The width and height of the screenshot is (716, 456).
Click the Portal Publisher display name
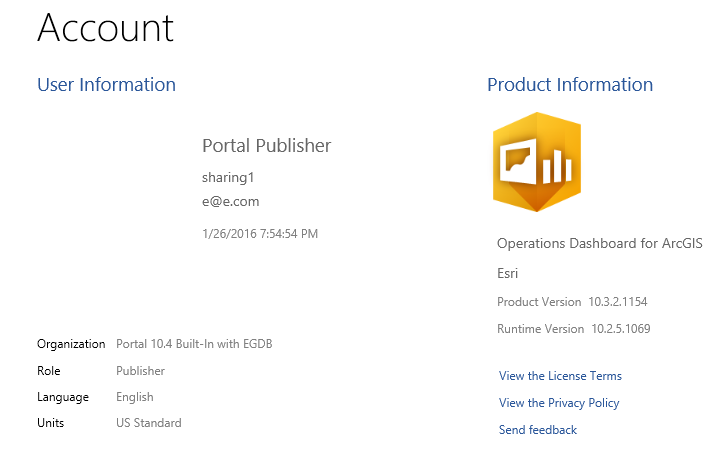[266, 146]
